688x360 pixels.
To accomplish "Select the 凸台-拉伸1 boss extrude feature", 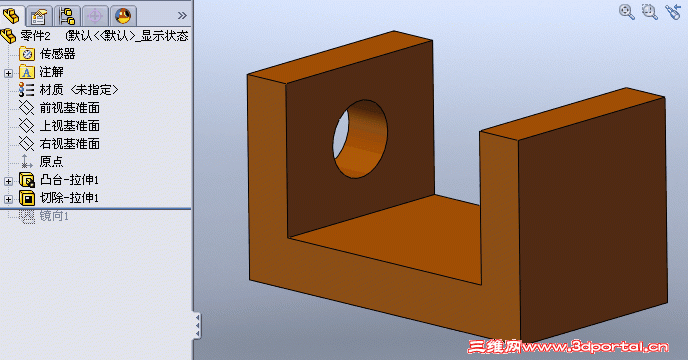I will (x=69, y=180).
